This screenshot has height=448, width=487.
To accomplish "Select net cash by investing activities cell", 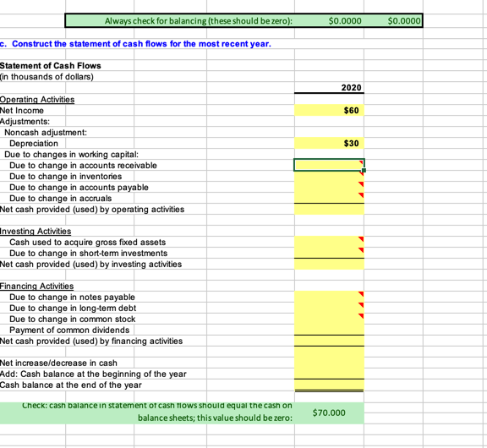I will click(x=329, y=265).
